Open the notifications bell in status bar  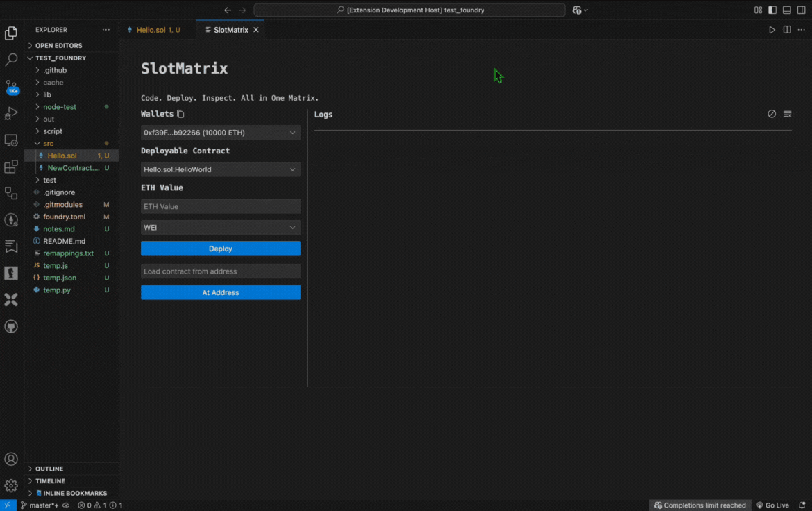(x=802, y=505)
